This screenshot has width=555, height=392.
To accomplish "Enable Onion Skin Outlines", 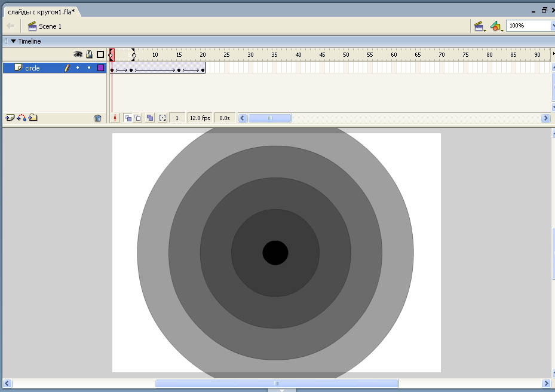I will click(138, 118).
